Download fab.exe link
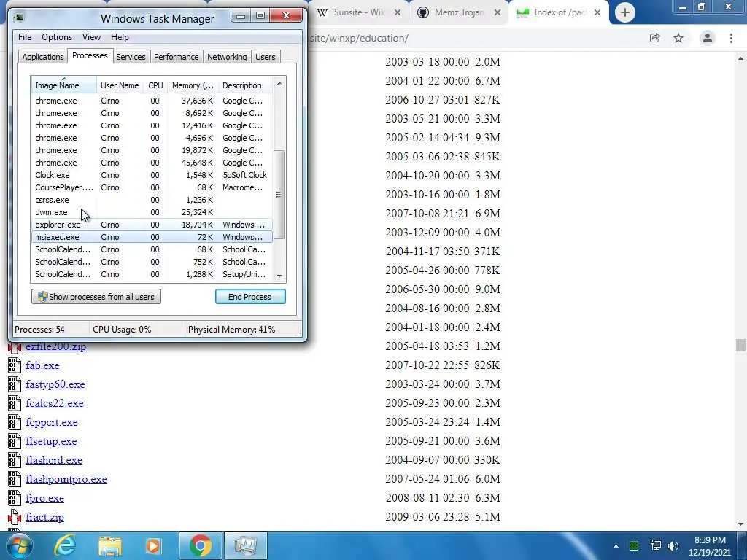Image resolution: width=747 pixels, height=560 pixels. coord(42,365)
